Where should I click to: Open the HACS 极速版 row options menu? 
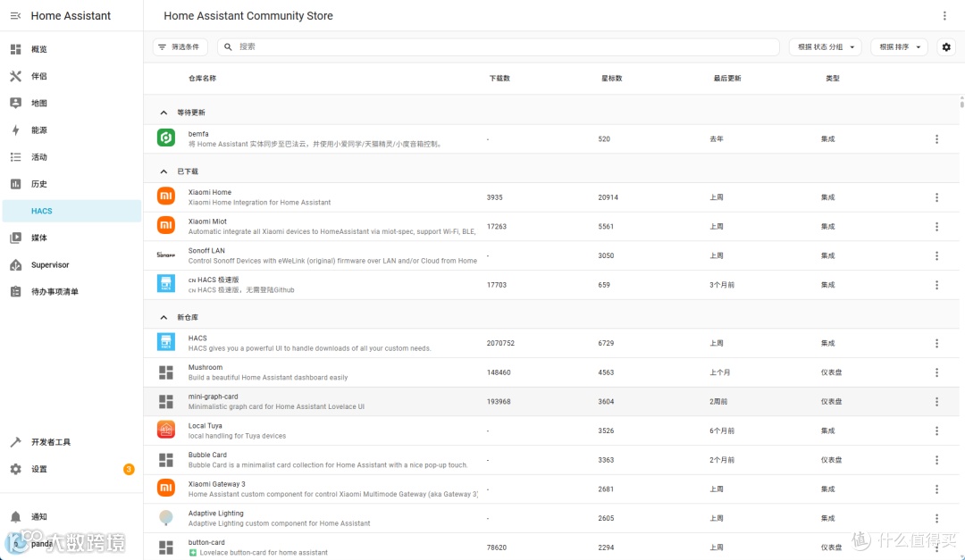[936, 285]
